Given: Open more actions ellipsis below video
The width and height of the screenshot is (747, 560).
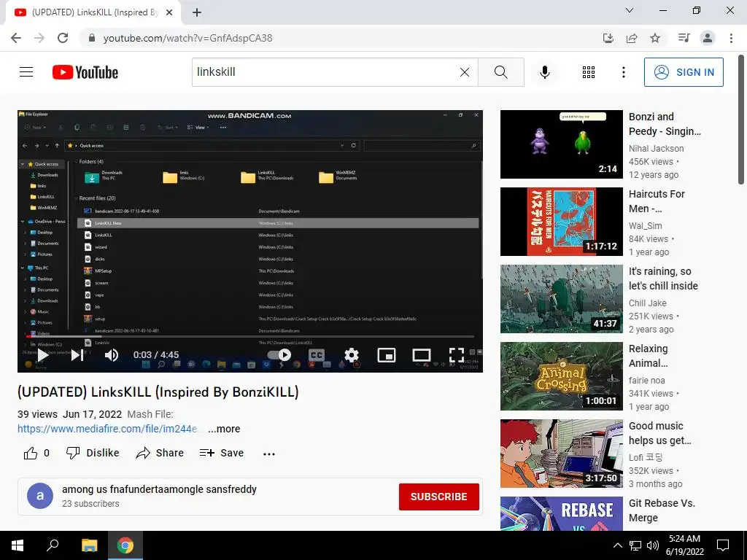Looking at the screenshot, I should tap(269, 454).
